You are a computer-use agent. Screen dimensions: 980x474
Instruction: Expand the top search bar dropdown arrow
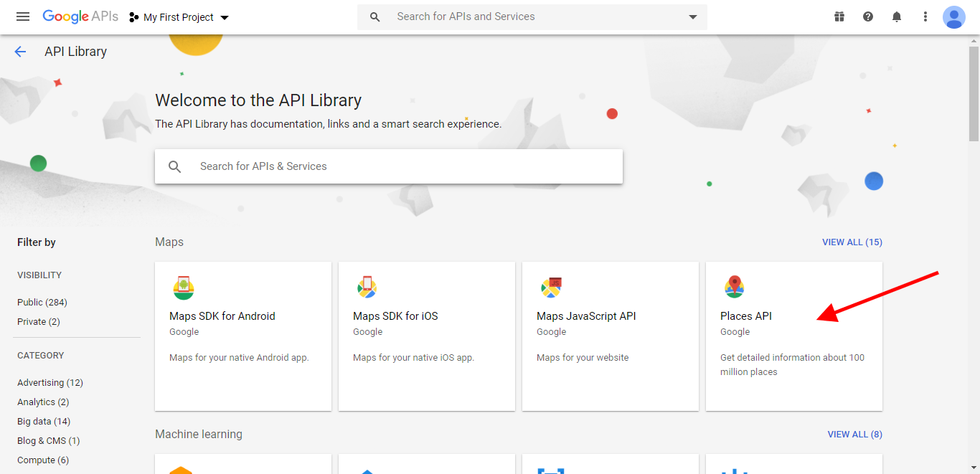[693, 17]
